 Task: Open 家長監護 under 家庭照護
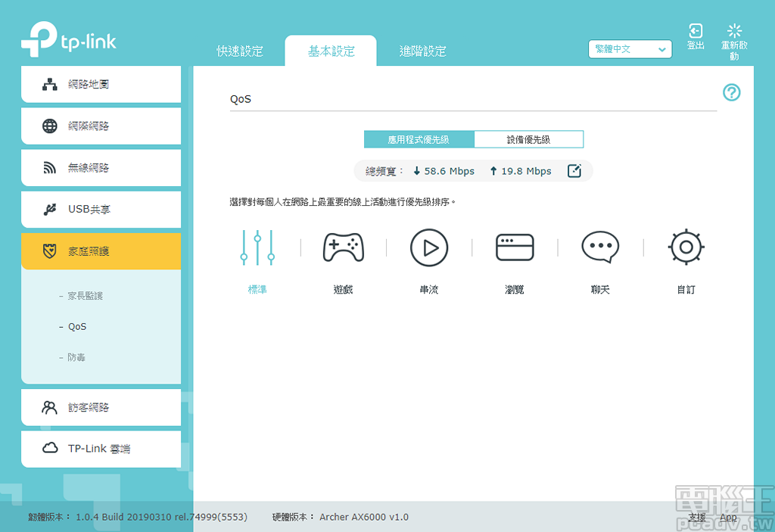[83, 295]
